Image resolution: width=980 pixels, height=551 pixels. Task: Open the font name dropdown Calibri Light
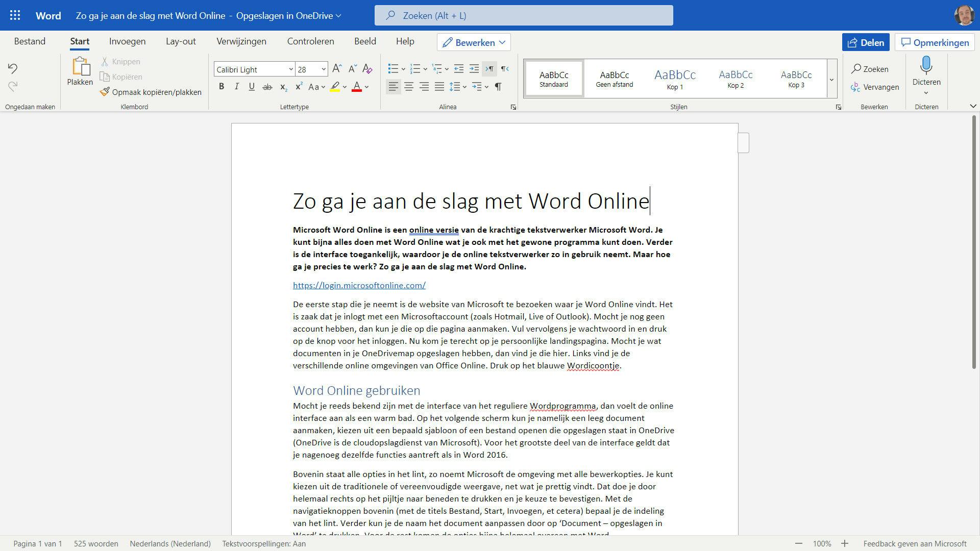[x=254, y=69]
